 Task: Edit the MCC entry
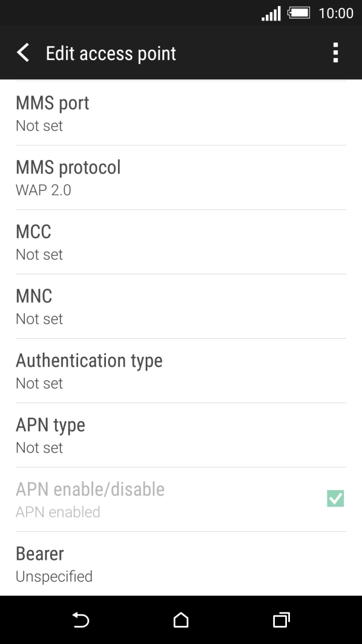click(181, 242)
